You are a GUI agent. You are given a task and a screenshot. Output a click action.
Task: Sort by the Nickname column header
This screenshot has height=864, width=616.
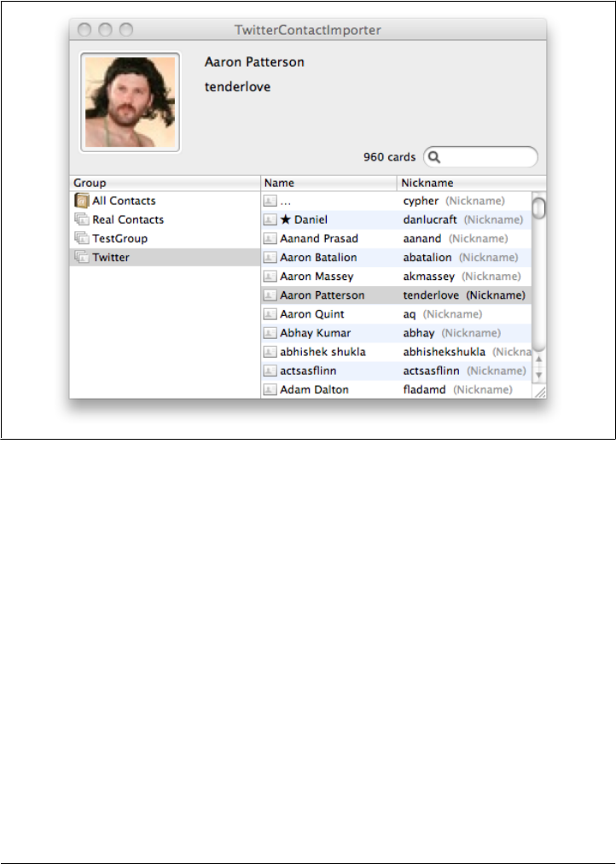point(472,183)
